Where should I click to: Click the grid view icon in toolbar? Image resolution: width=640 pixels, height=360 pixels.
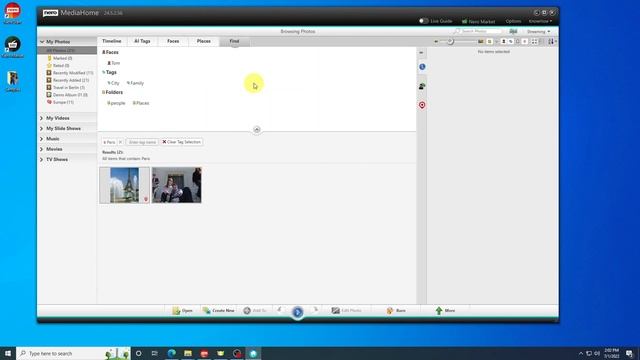534,41
